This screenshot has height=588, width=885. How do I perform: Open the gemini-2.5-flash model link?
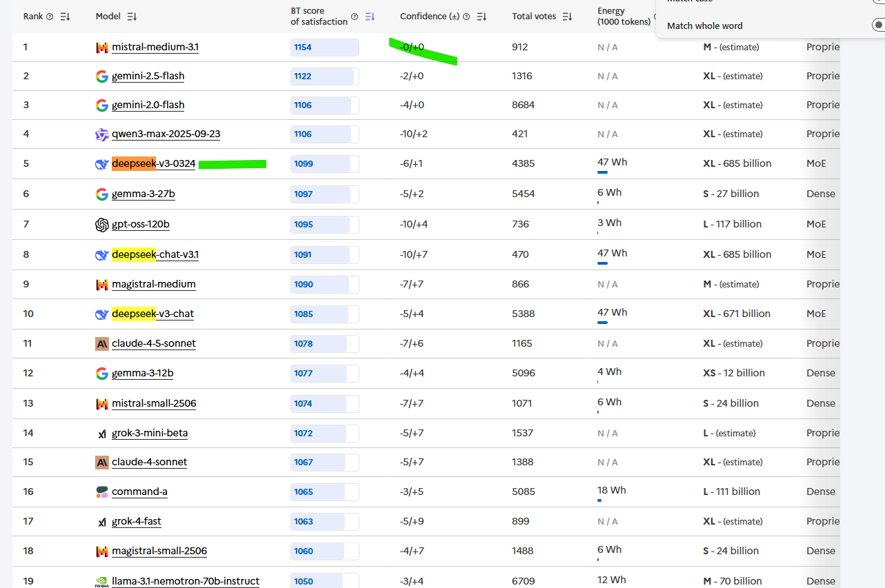click(148, 77)
